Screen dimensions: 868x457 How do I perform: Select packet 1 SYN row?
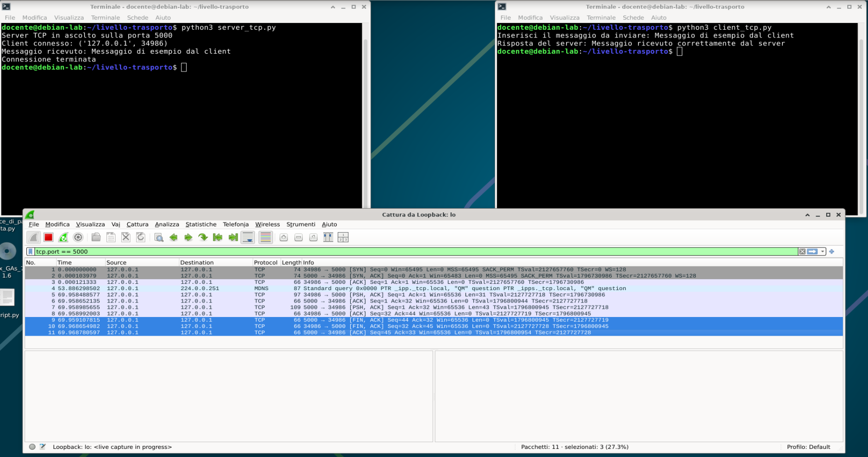(x=434, y=270)
